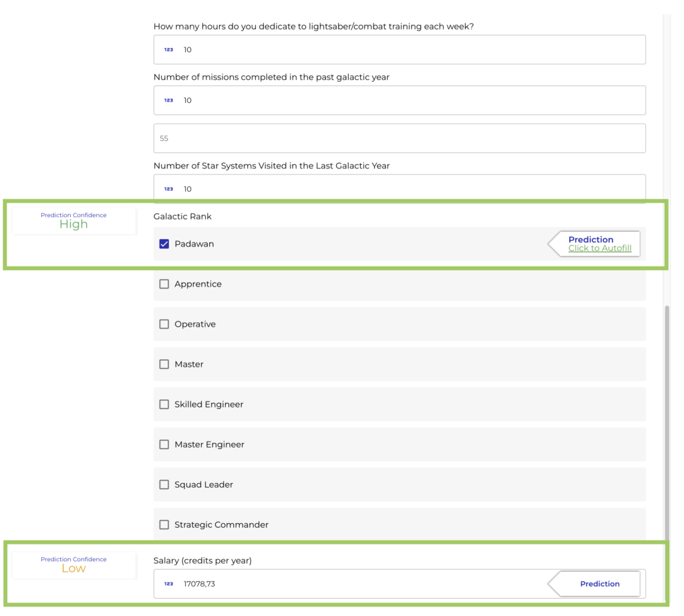Uncheck the Padawan checkbox
The image size is (684, 616).
[x=164, y=244]
